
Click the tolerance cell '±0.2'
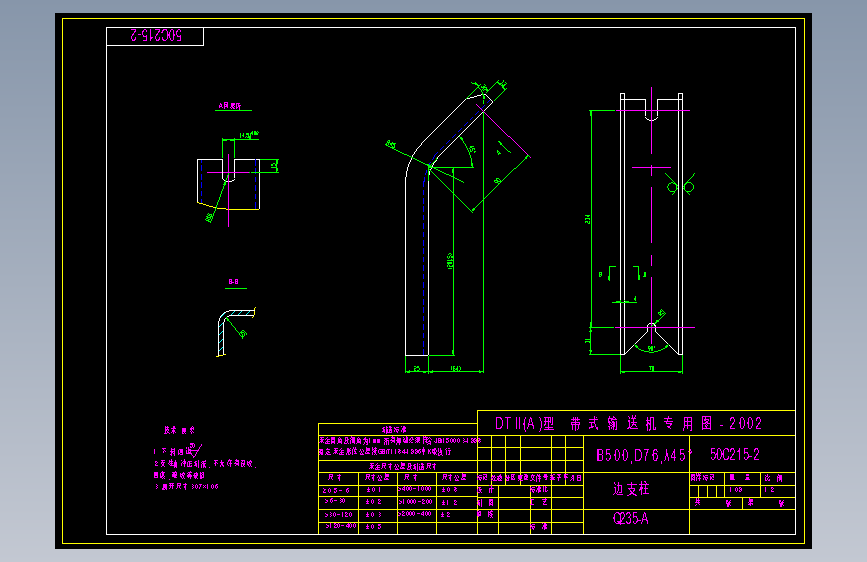(373, 502)
